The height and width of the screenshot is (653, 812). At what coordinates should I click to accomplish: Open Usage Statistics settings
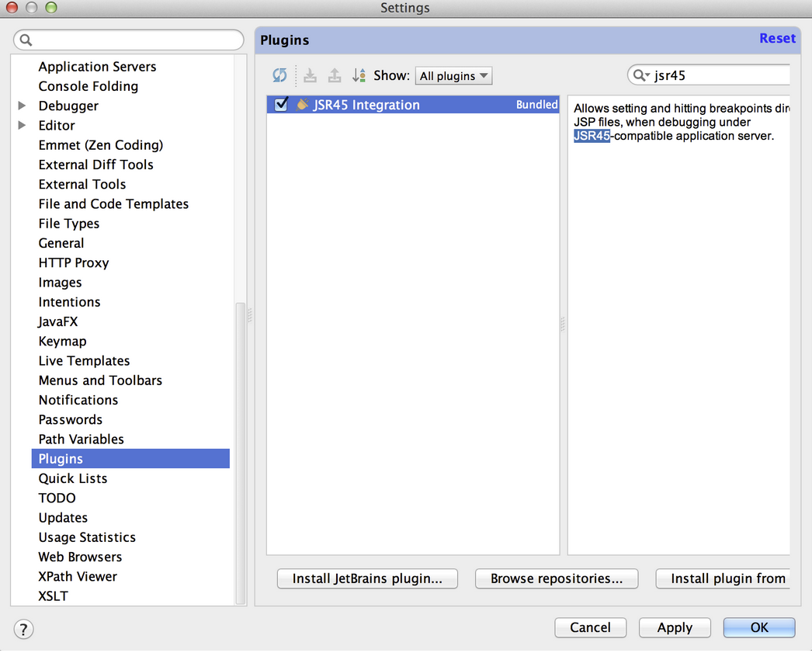pos(87,537)
